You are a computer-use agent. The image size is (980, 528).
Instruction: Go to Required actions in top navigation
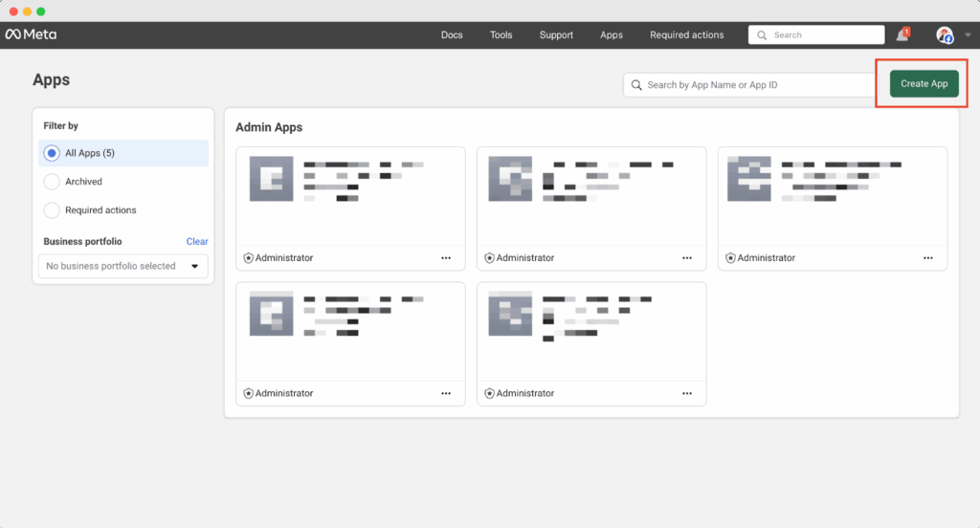click(x=686, y=35)
